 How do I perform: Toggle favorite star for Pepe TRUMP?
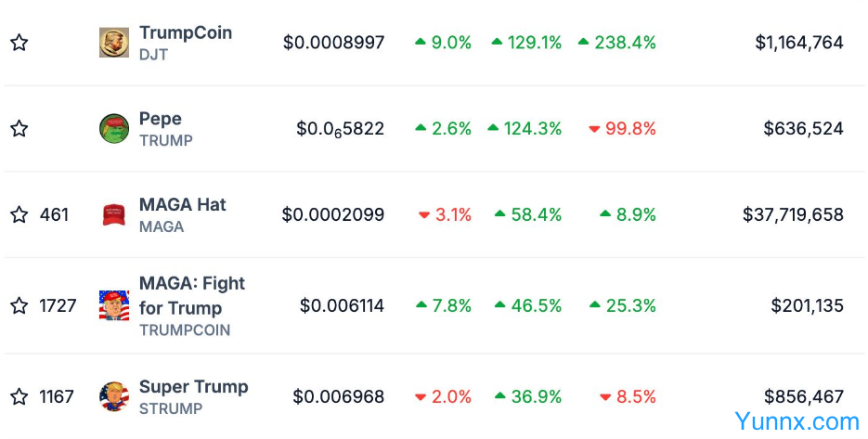click(19, 129)
